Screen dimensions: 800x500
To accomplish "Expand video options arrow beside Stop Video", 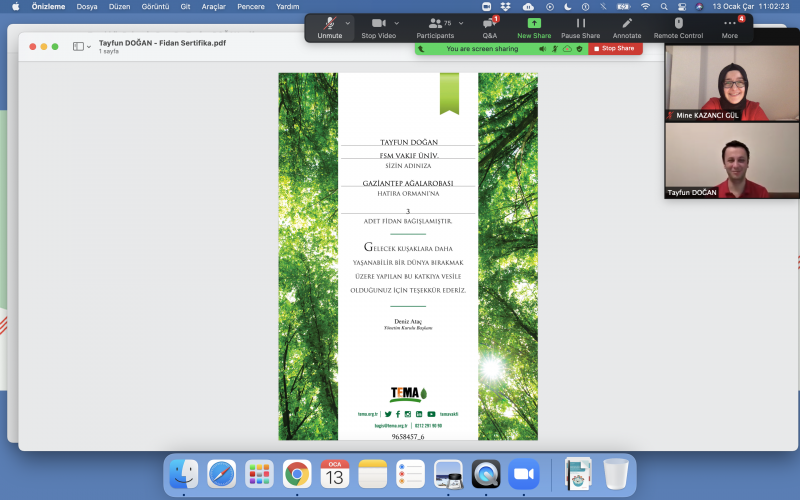I will (x=397, y=22).
